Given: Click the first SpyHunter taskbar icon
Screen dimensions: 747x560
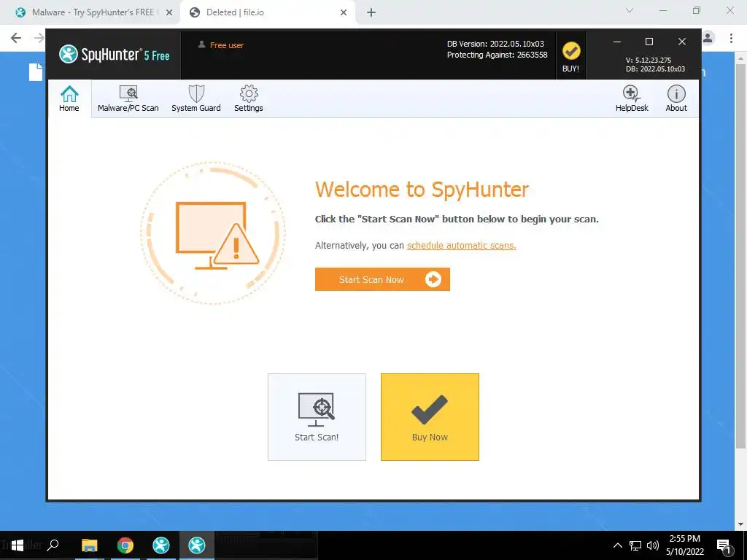Looking at the screenshot, I should pyautogui.click(x=161, y=545).
